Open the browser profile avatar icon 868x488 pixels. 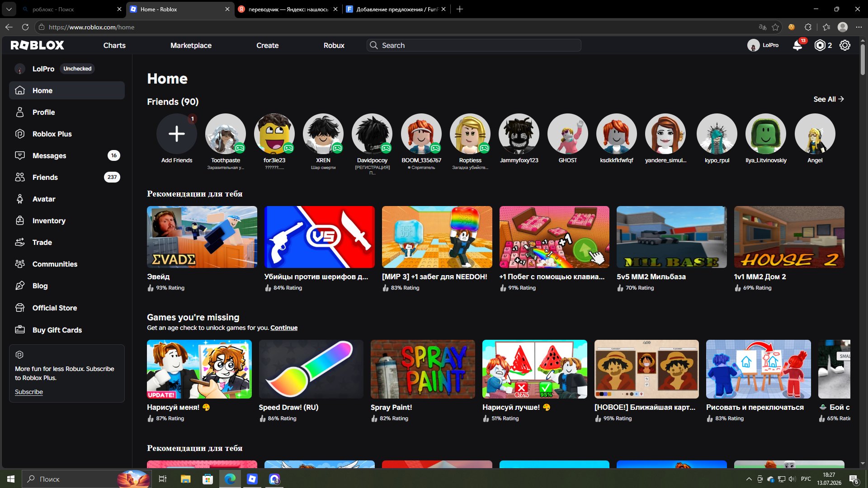coord(843,27)
